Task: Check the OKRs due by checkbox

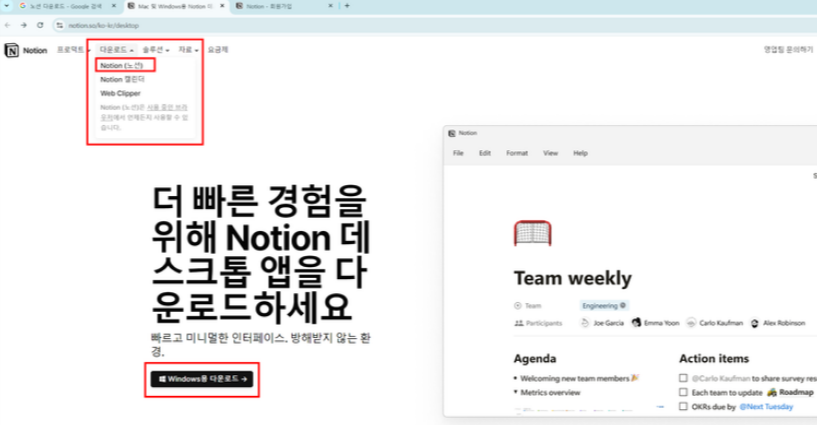Action: pyautogui.click(x=683, y=406)
